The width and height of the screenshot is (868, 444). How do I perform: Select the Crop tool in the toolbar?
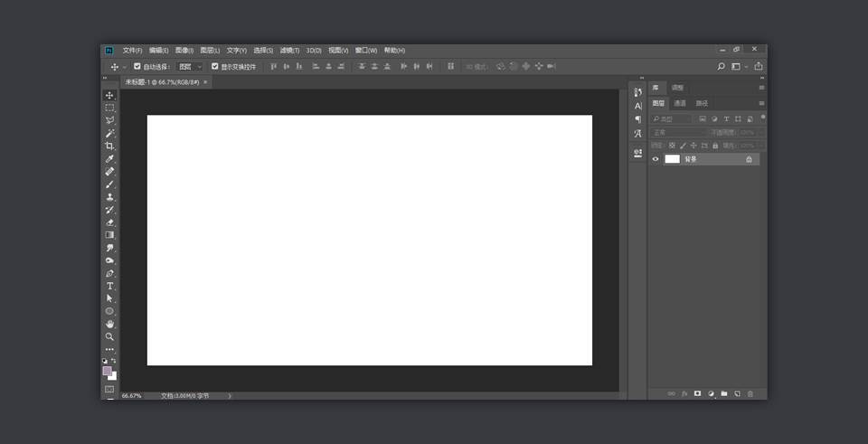coord(109,146)
